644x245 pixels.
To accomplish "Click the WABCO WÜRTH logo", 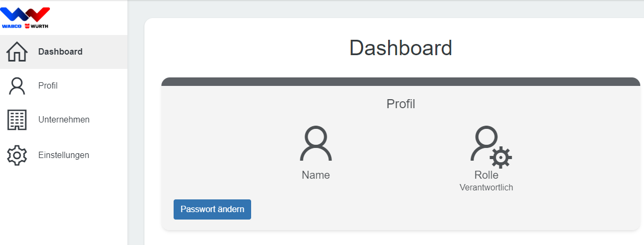I will [25, 18].
